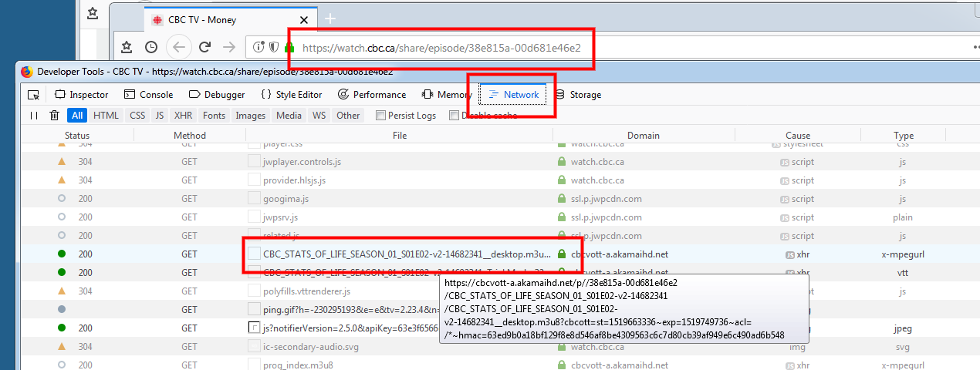Sort by the File column header
This screenshot has width=980, height=370.
point(399,135)
